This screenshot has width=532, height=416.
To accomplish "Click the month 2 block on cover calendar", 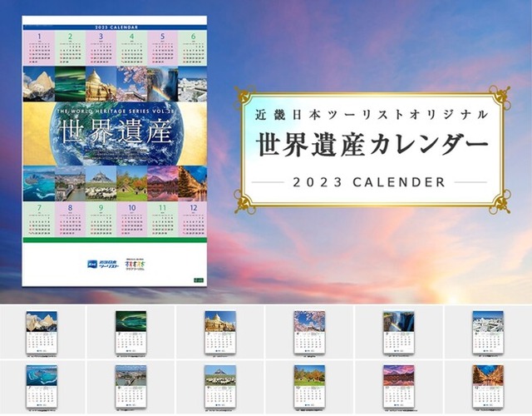I will click(x=70, y=48).
